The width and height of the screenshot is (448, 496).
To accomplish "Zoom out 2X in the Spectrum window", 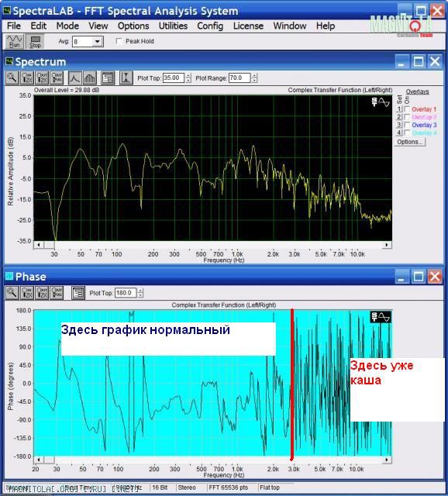I will [42, 77].
